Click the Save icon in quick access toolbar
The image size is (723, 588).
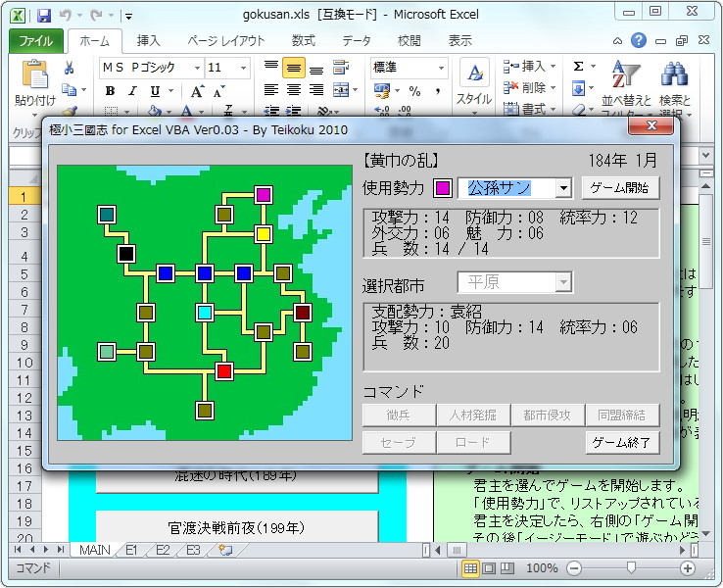tap(44, 16)
